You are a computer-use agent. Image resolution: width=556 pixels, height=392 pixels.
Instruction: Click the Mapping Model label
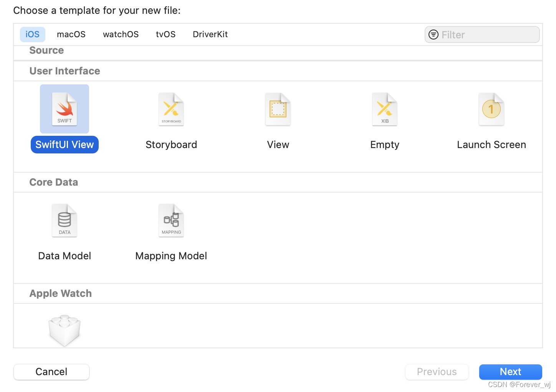click(171, 256)
